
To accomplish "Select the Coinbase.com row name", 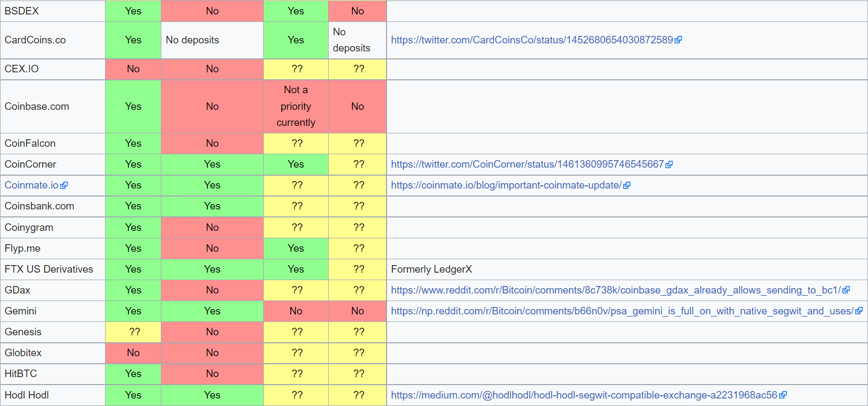I will (36, 107).
